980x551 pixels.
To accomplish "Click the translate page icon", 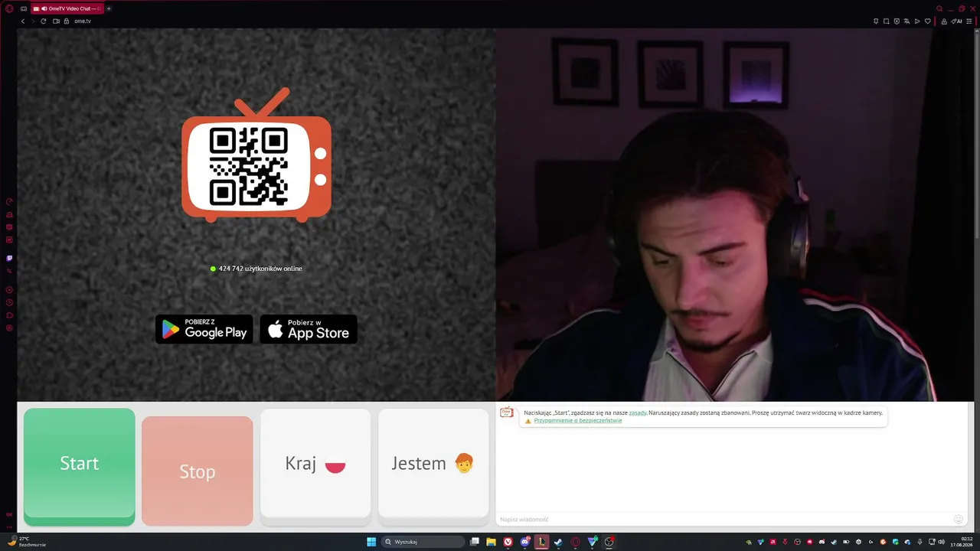I will point(906,21).
